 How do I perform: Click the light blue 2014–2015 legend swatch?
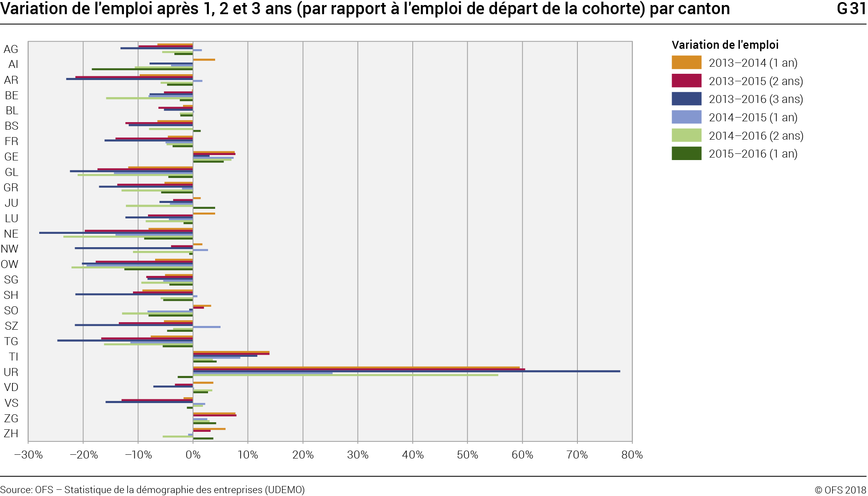(x=686, y=117)
